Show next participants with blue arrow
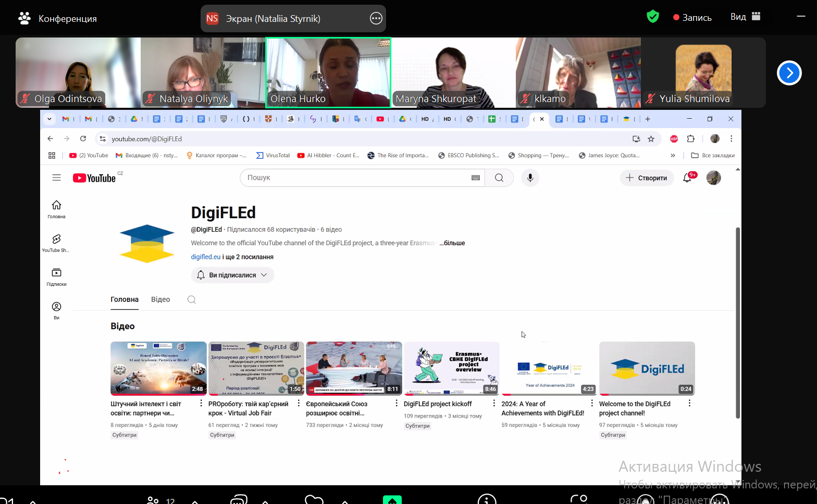This screenshot has width=817, height=504. pos(789,73)
